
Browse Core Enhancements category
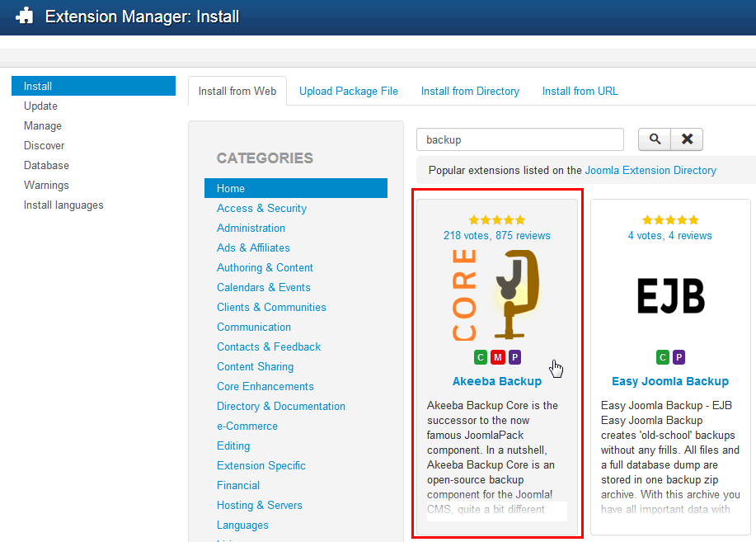coord(265,386)
